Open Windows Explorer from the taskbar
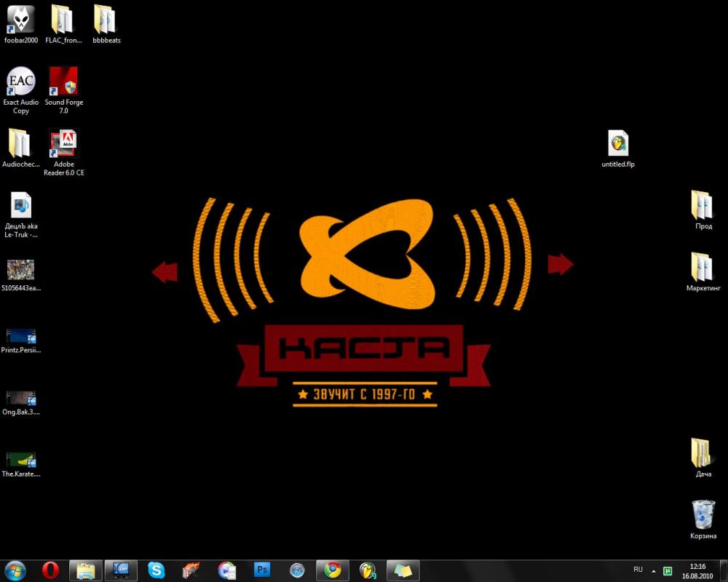The width and height of the screenshot is (728, 582). tap(86, 570)
